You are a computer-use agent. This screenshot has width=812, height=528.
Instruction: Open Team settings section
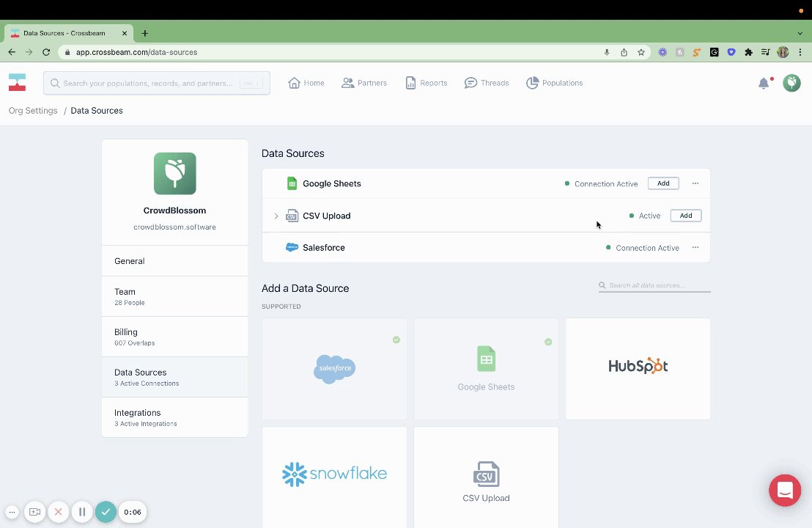coord(175,296)
